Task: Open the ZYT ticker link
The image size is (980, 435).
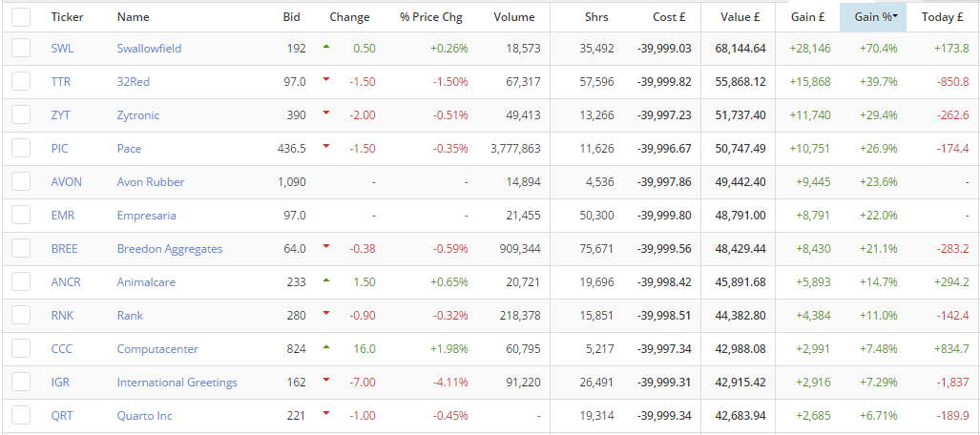Action: pos(61,115)
